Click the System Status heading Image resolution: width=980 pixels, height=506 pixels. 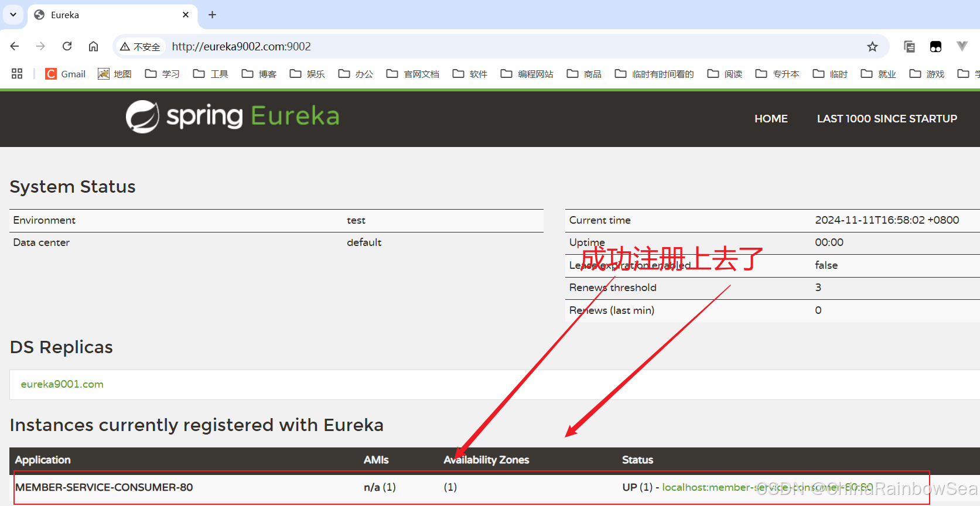point(73,187)
